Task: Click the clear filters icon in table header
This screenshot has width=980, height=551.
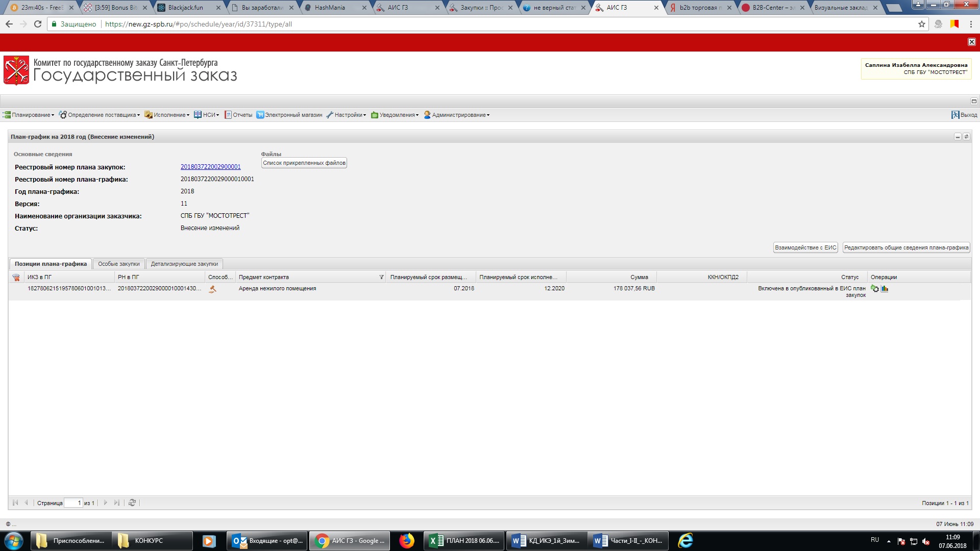Action: point(16,278)
